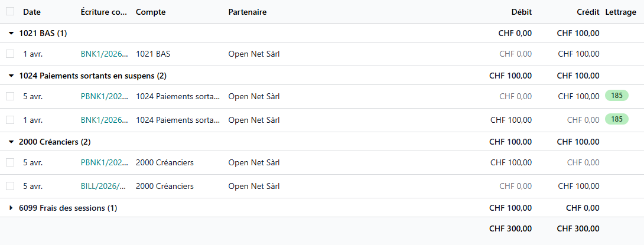Image resolution: width=644 pixels, height=245 pixels.
Task: Open the BNK1/2026 entry link in the 1021 BAS row
Action: click(x=104, y=54)
